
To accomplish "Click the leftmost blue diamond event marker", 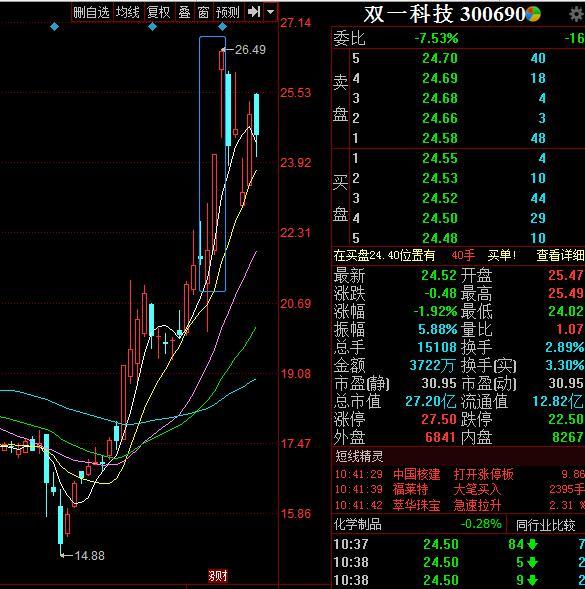I will pos(54,27).
